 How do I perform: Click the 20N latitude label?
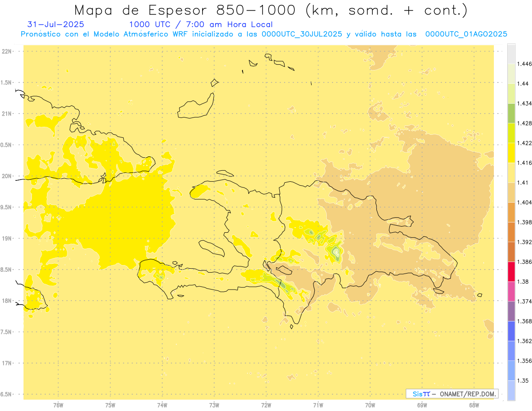pos(8,176)
